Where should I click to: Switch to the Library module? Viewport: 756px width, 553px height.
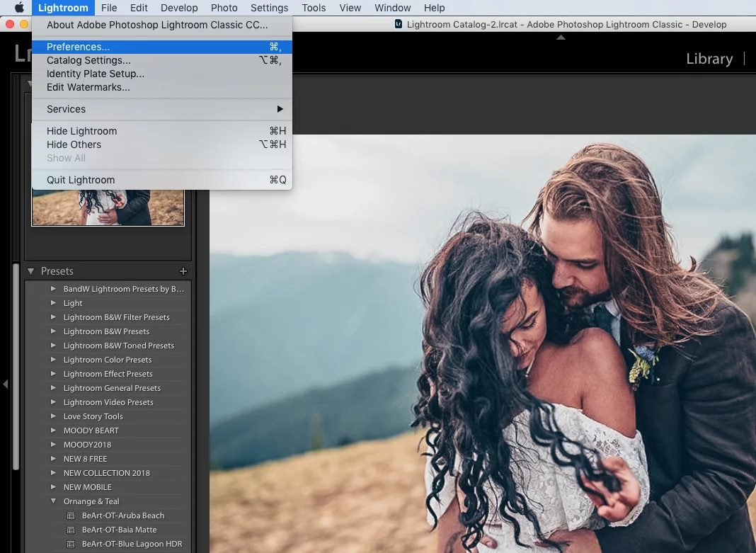(x=709, y=59)
